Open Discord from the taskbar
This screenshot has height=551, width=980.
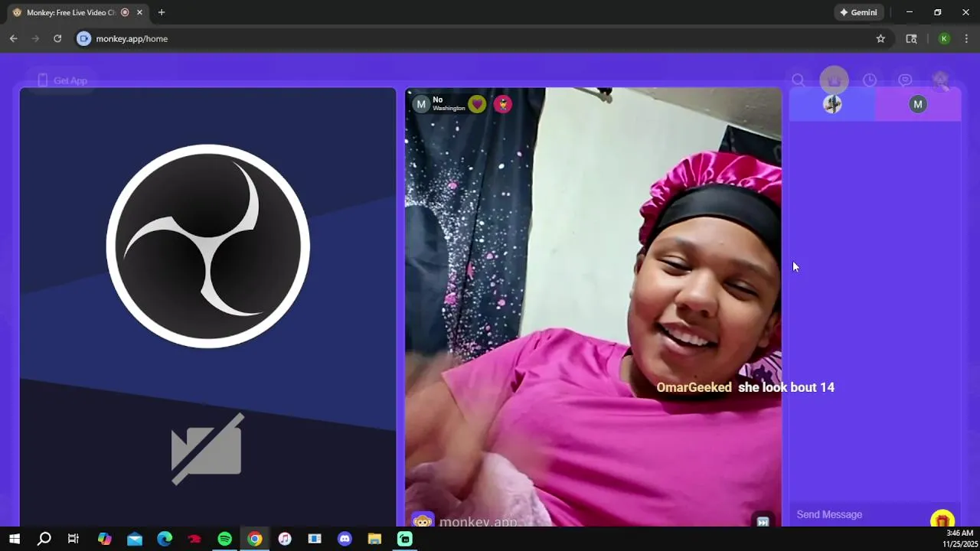click(x=345, y=539)
